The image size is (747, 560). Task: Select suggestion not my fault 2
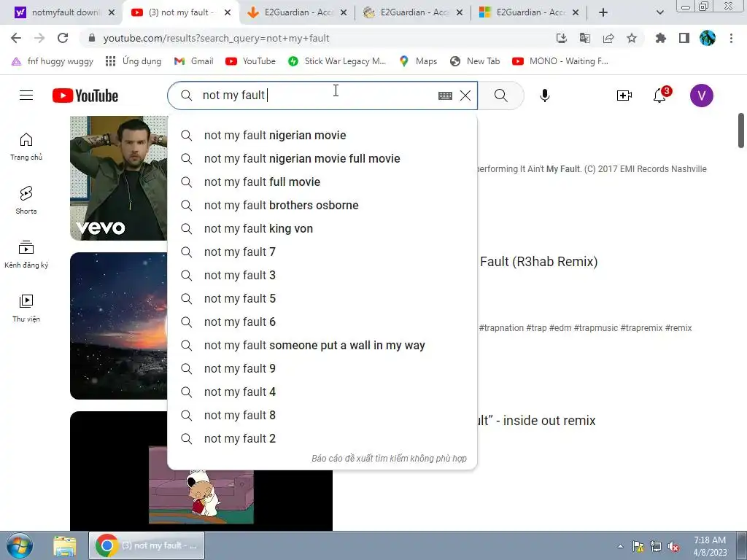click(x=322, y=438)
